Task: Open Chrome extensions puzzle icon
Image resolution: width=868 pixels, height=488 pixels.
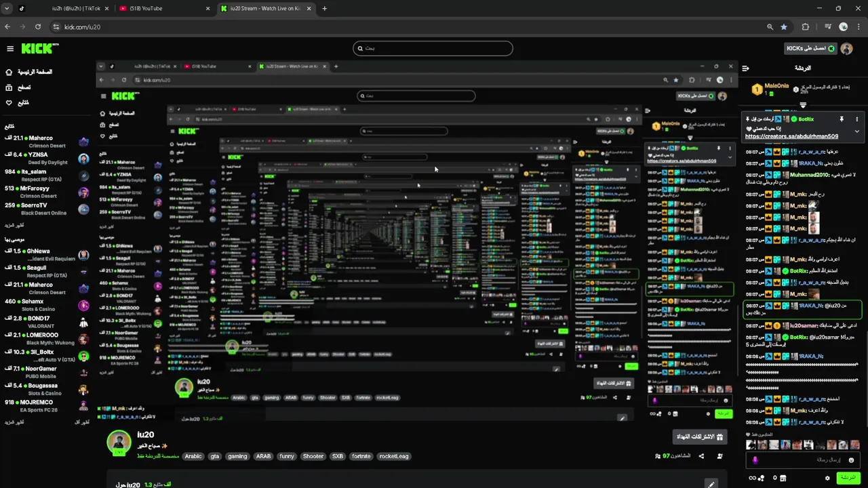Action: click(x=806, y=27)
